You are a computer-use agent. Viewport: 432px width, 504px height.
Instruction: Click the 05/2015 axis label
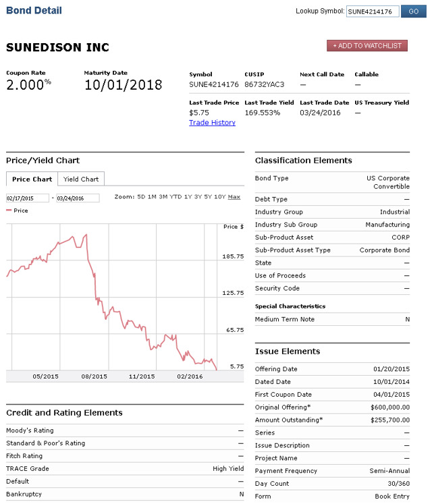[x=45, y=376]
